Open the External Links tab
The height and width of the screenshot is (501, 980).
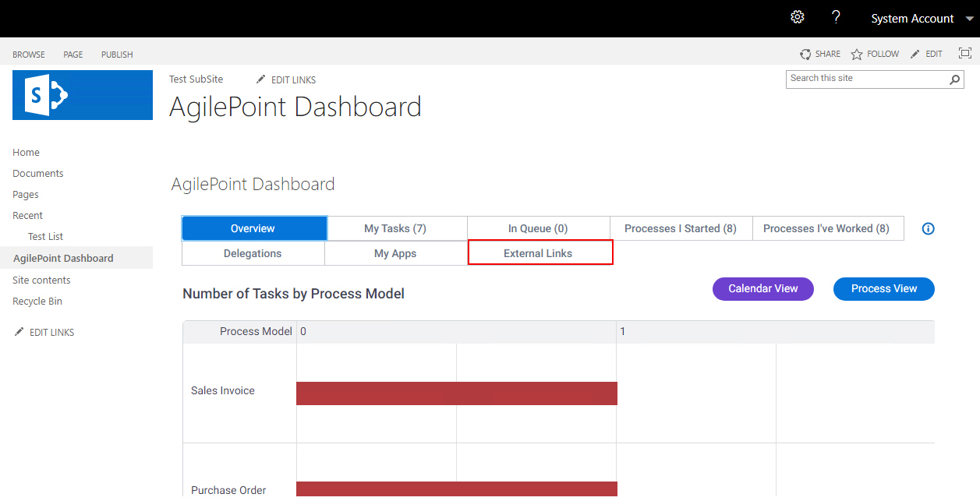coord(540,253)
